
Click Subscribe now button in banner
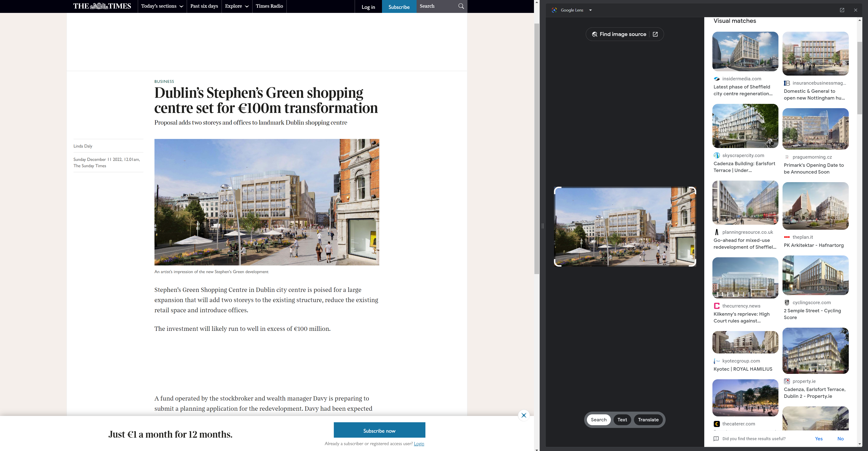pos(379,430)
